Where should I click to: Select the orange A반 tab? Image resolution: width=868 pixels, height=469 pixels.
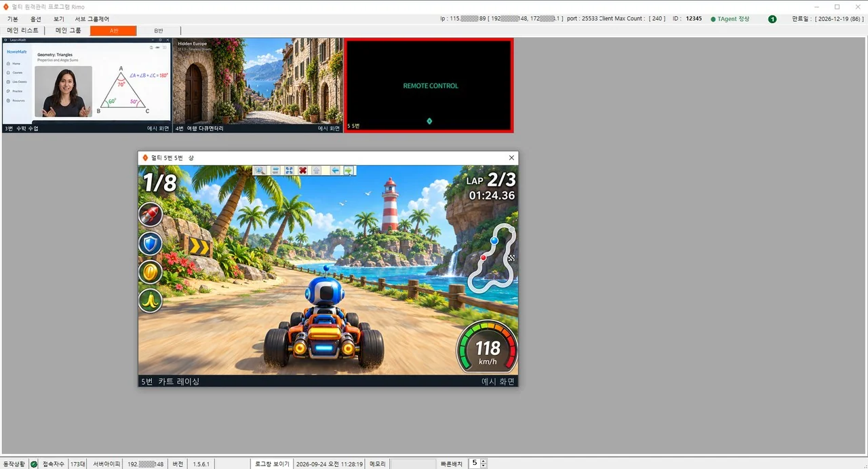pyautogui.click(x=113, y=31)
